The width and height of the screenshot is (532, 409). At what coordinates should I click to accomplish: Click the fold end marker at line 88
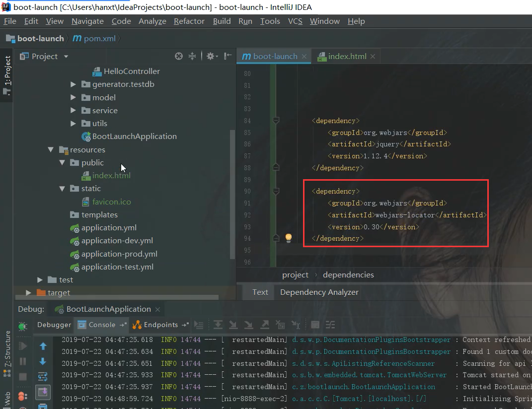pos(276,168)
